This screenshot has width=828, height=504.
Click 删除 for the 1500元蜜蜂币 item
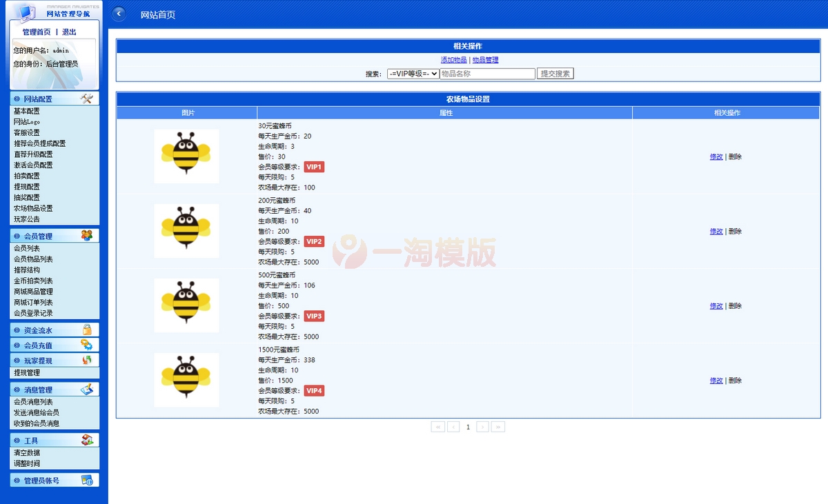pos(735,381)
